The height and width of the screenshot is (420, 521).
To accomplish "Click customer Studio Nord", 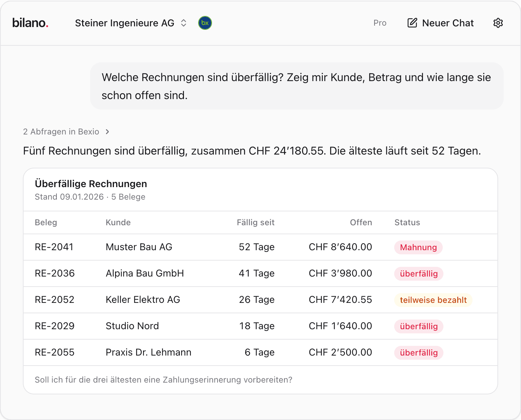I will point(132,326).
